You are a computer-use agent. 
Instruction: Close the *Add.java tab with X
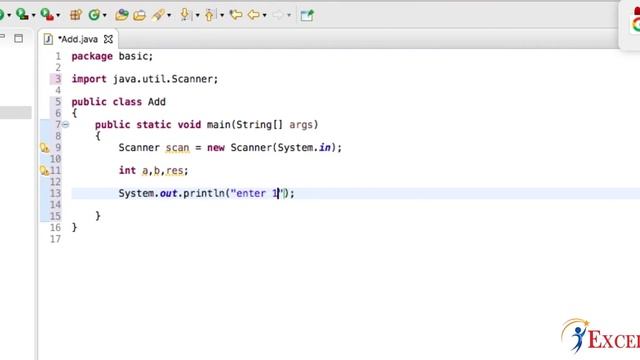coord(108,39)
